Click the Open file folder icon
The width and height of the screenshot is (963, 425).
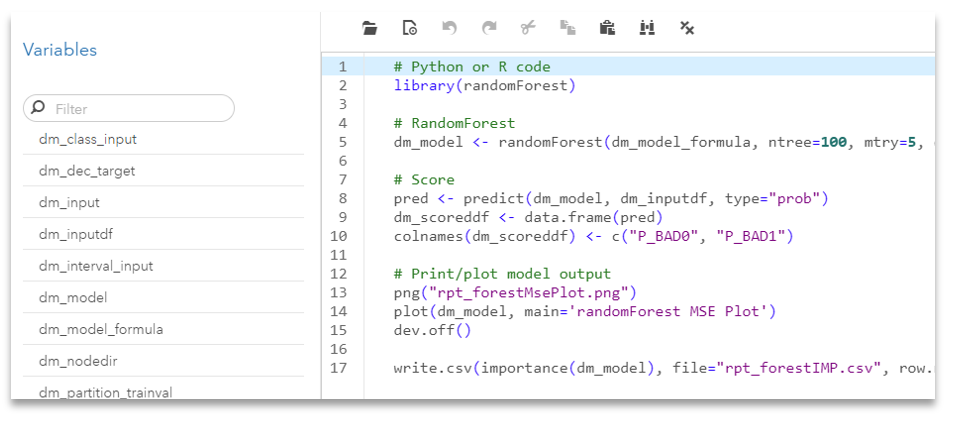pyautogui.click(x=370, y=28)
